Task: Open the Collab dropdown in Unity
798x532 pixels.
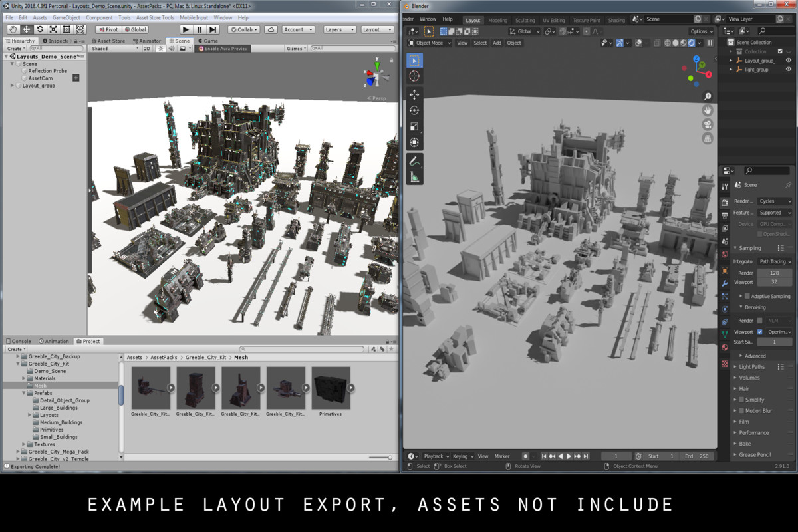Action: pyautogui.click(x=243, y=29)
